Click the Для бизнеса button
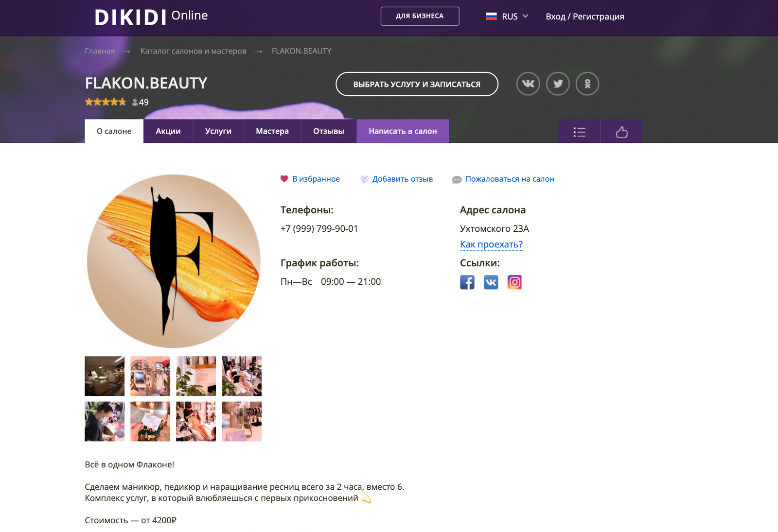 pyautogui.click(x=420, y=16)
